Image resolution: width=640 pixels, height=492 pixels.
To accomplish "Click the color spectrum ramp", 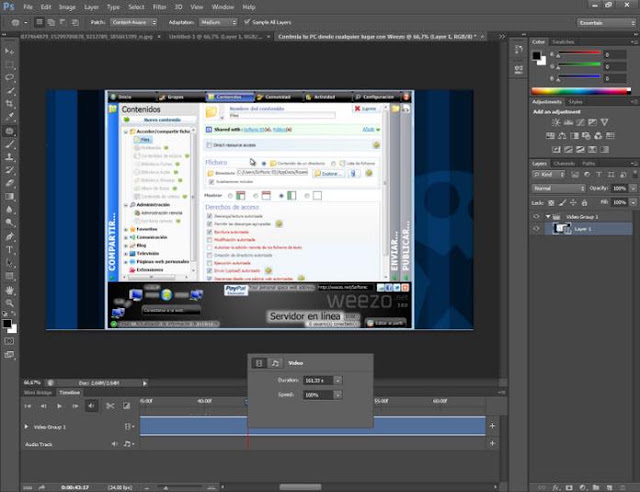I will click(x=581, y=91).
